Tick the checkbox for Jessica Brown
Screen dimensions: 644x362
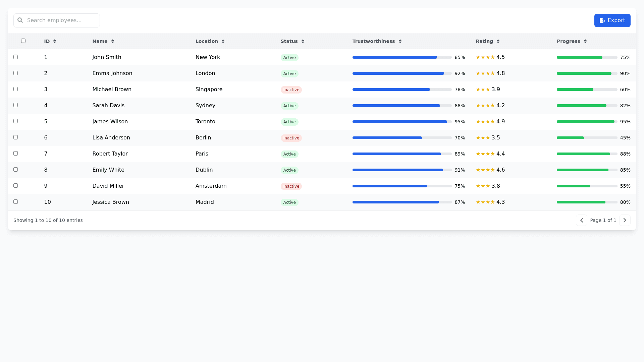click(15, 201)
